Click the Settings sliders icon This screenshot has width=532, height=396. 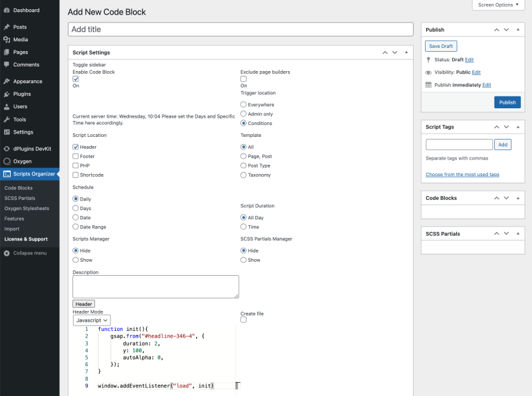7,132
